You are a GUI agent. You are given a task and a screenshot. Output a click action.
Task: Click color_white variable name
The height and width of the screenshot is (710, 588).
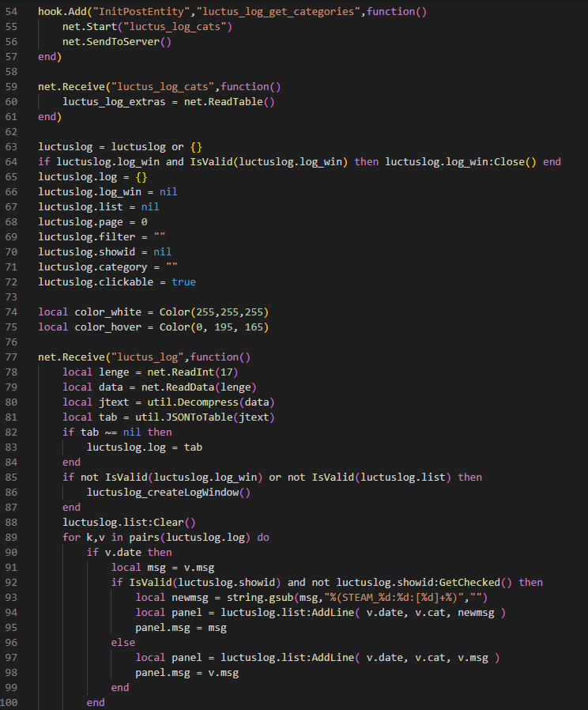click(107, 312)
